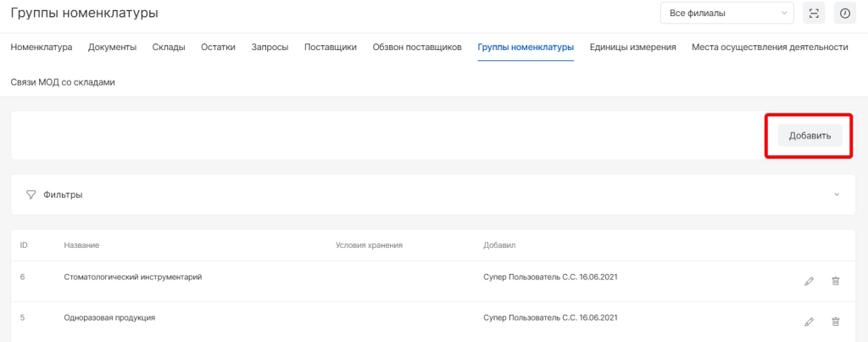Expand the Фильтры panel chevron
The height and width of the screenshot is (342, 868).
(837, 194)
